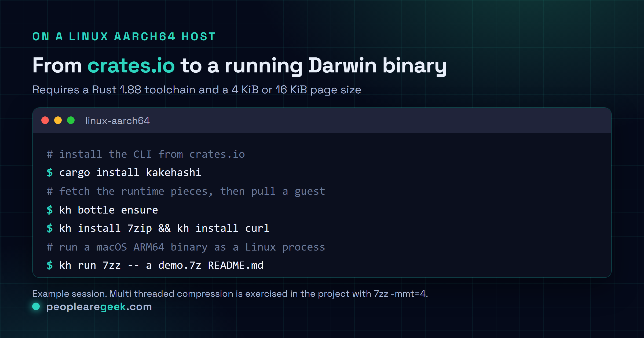Select the 'cargo install kakehashi' command
The height and width of the screenshot is (338, 644).
pos(130,172)
